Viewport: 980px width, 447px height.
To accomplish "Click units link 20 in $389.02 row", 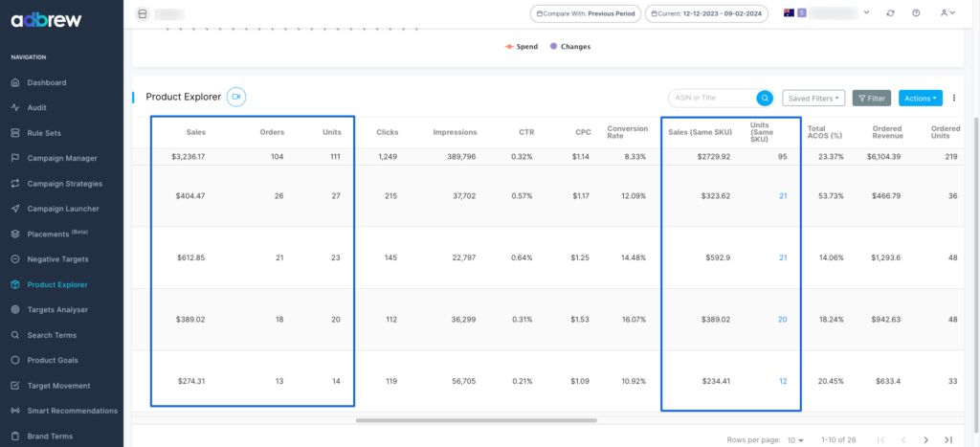I will (783, 320).
